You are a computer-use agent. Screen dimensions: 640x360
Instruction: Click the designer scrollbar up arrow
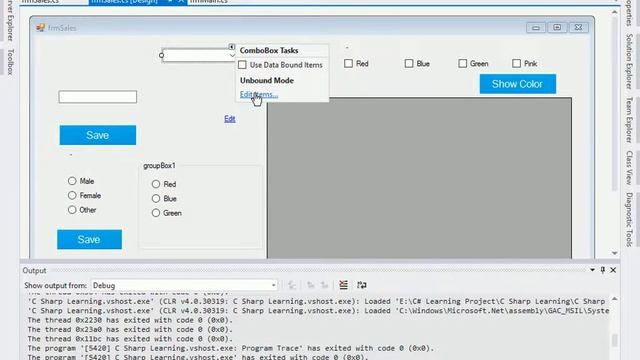[x=615, y=12]
